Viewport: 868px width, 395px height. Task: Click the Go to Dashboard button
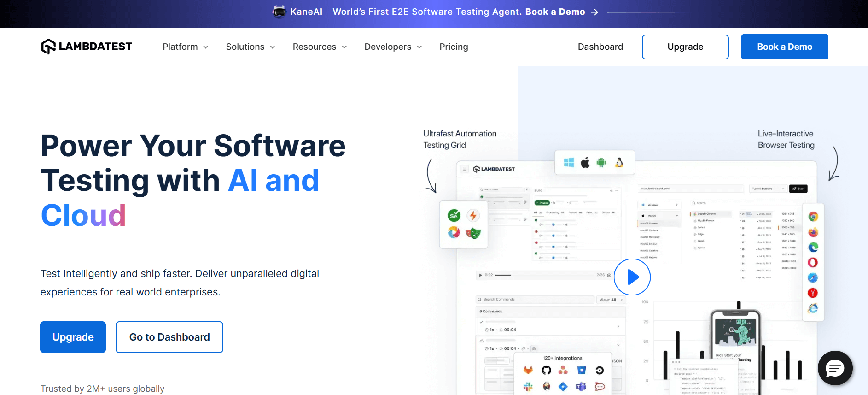(x=169, y=337)
